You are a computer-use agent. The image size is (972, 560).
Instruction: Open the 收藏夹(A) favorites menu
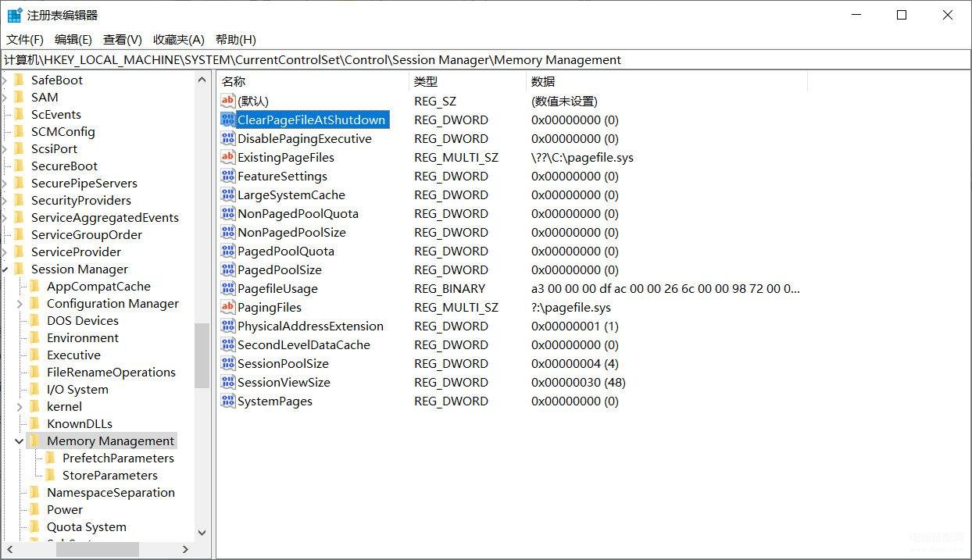(x=178, y=39)
